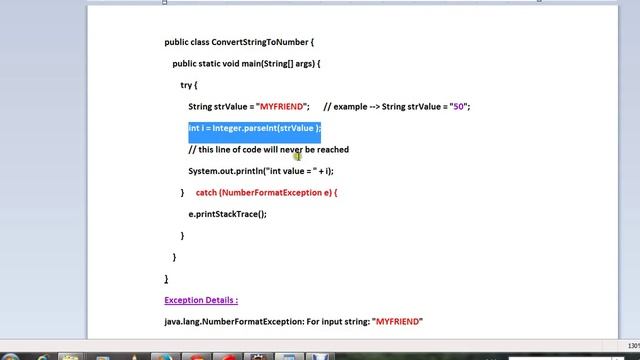640x360 pixels.
Task: Click the 'public class ConvertStringToNumber {' line
Action: point(239,42)
